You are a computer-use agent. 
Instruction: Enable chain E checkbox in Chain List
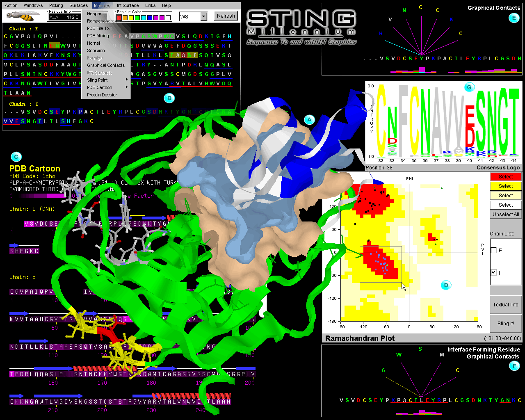(494, 250)
